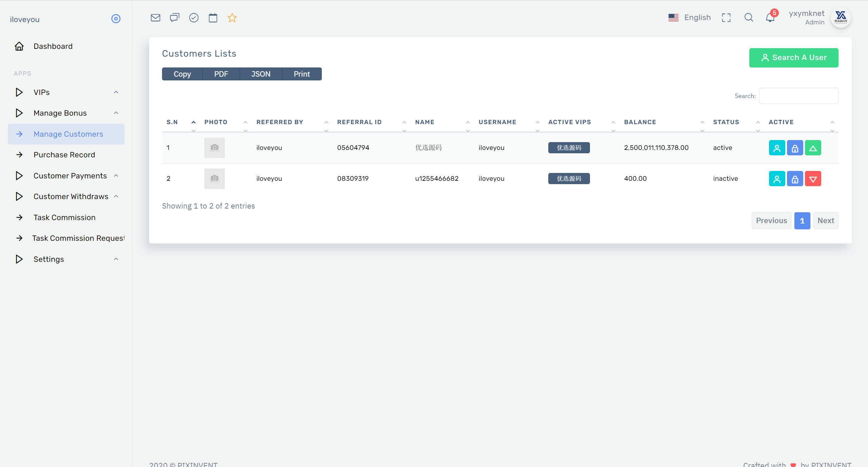Click the lock icon for customer row 2
Screen dimensions: 868x467
coord(795,179)
